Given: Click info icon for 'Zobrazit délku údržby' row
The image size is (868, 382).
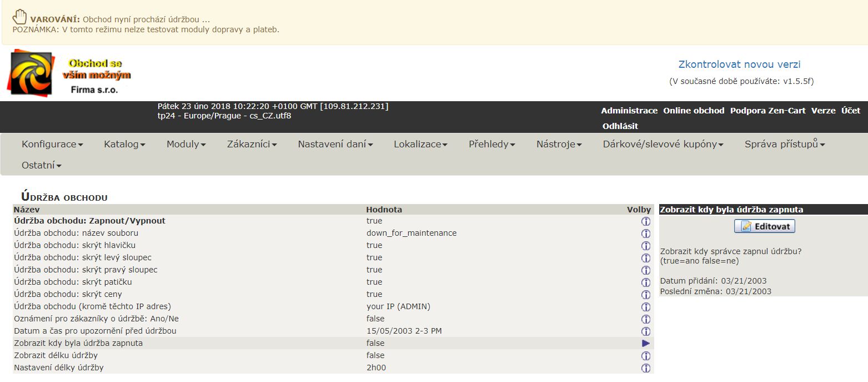Looking at the screenshot, I should [645, 356].
